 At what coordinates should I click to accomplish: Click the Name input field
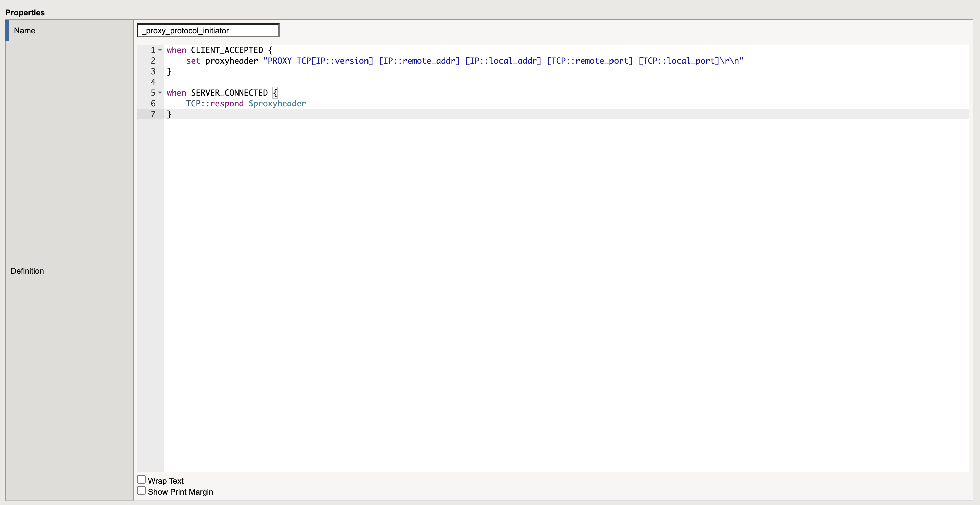click(208, 30)
